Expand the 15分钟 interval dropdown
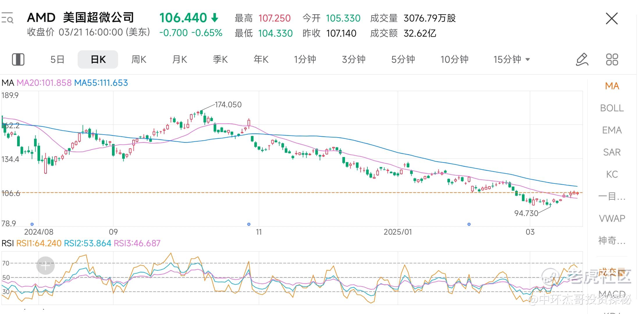Viewport: 644px width, 314px height. click(512, 60)
